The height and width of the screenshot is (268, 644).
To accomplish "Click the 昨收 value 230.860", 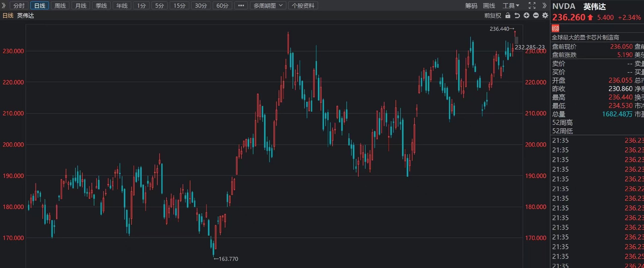I will (620, 89).
